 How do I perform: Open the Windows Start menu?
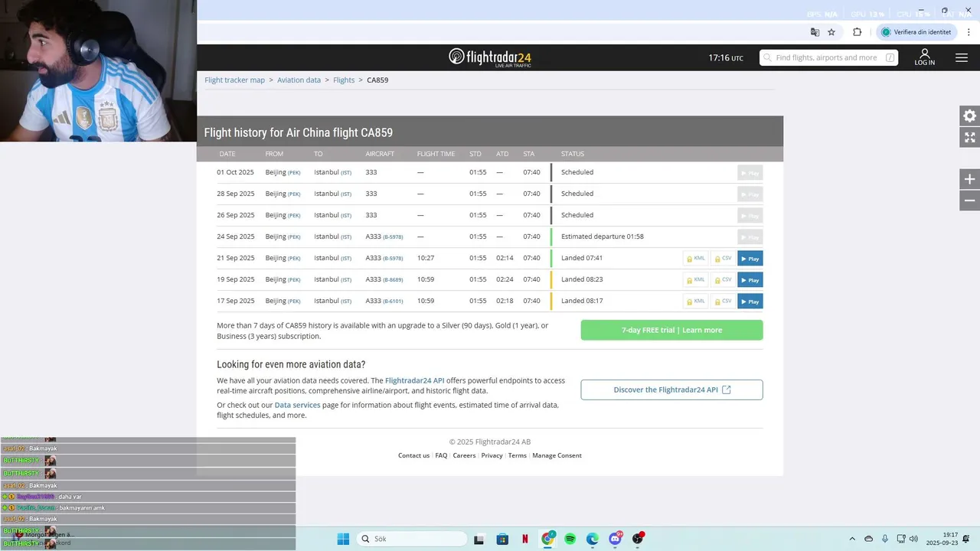click(x=343, y=539)
